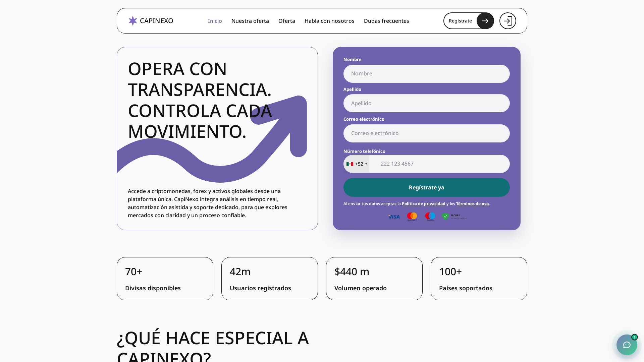
Task: Click the $440 m Volumen operado card
Action: (x=374, y=279)
